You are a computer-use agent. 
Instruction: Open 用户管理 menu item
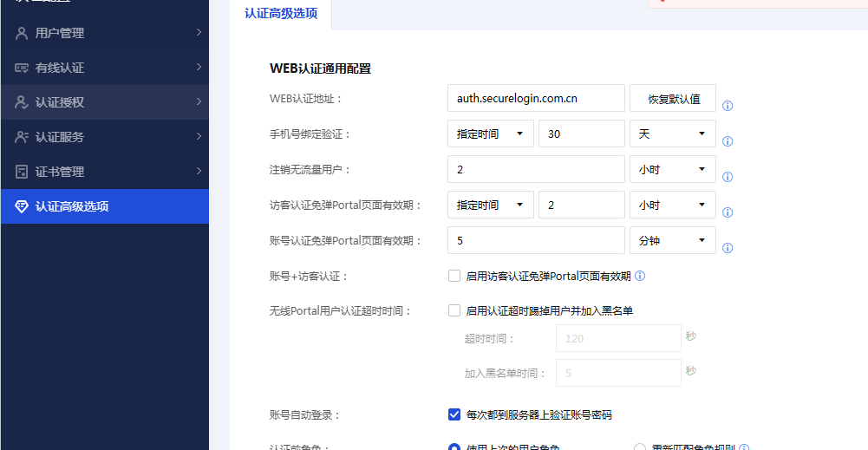coord(105,33)
